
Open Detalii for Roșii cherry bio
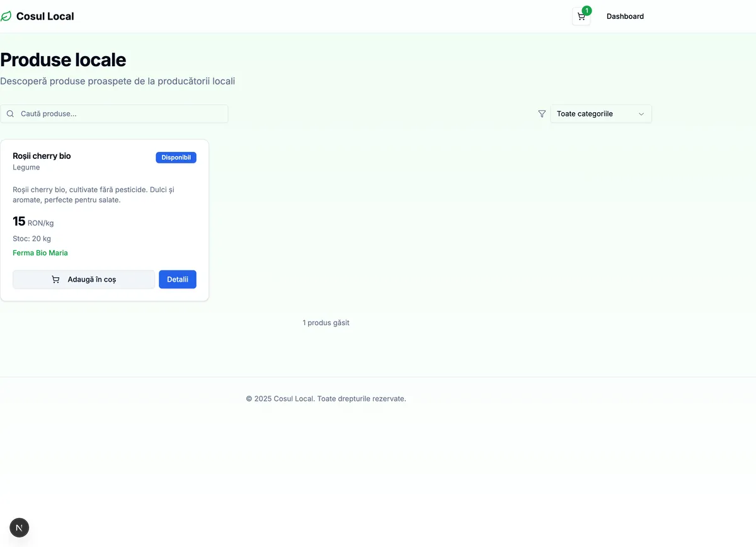178,280
